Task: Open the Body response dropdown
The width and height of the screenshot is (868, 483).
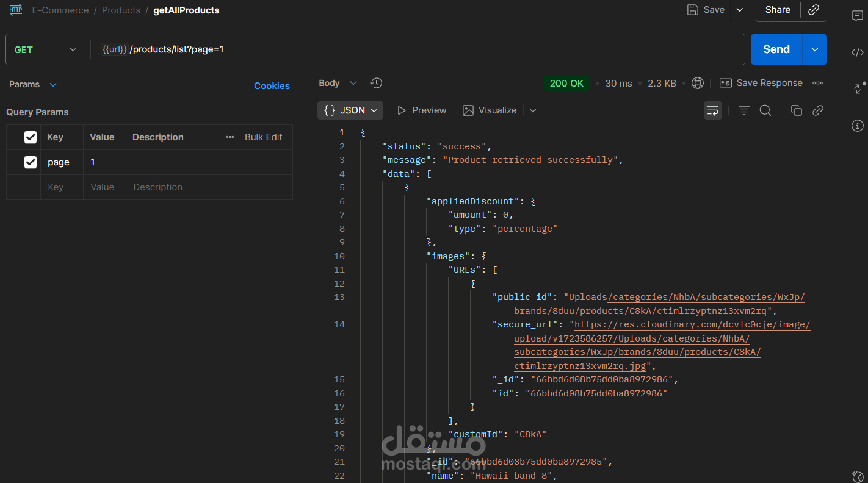Action: [x=338, y=83]
